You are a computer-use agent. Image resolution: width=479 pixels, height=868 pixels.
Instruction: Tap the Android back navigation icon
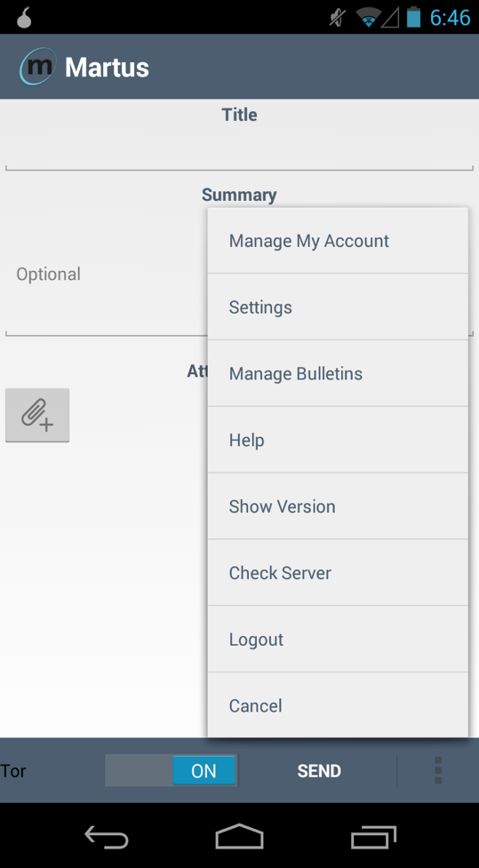(x=107, y=836)
